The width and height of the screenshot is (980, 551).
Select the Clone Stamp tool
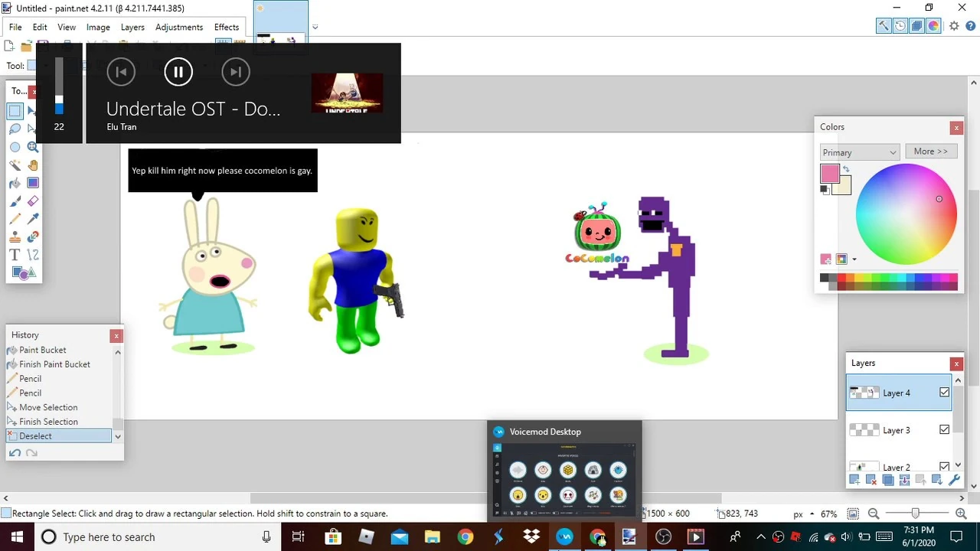click(x=15, y=237)
